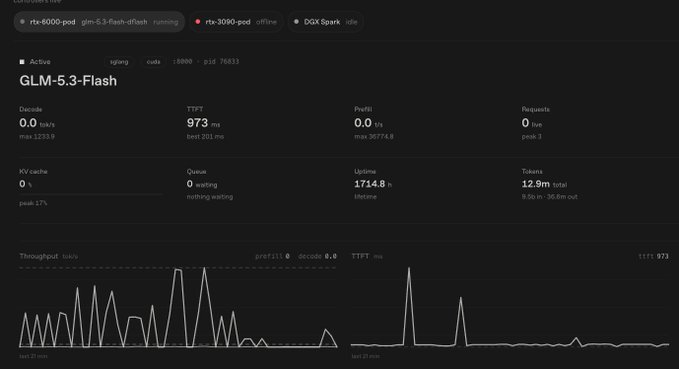Click the status dot beside DGX Spark
The height and width of the screenshot is (369, 679).
(x=296, y=22)
